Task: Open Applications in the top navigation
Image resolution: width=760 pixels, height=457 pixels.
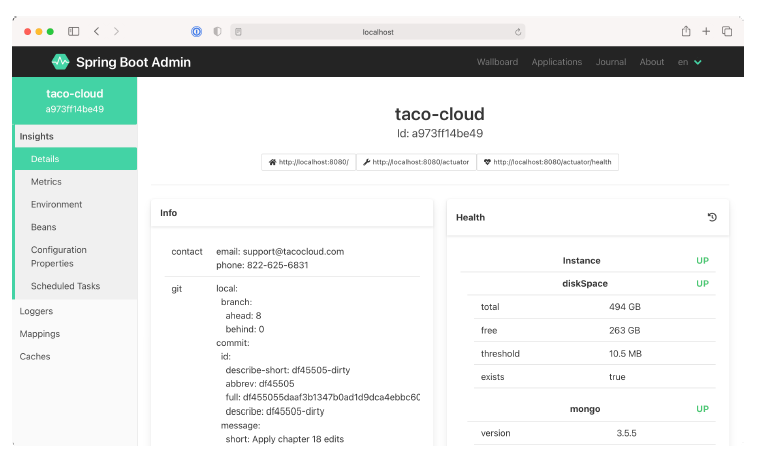Action: (557, 62)
